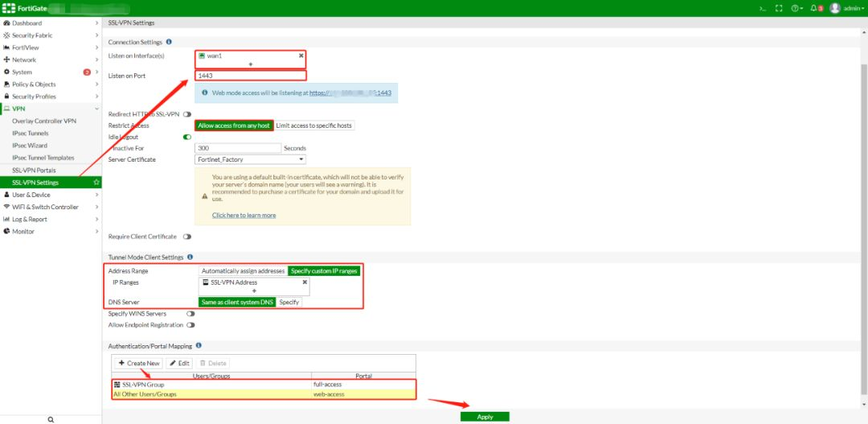Expand the Security Profiles menu
Screen dimensions: 868x424
point(97,97)
